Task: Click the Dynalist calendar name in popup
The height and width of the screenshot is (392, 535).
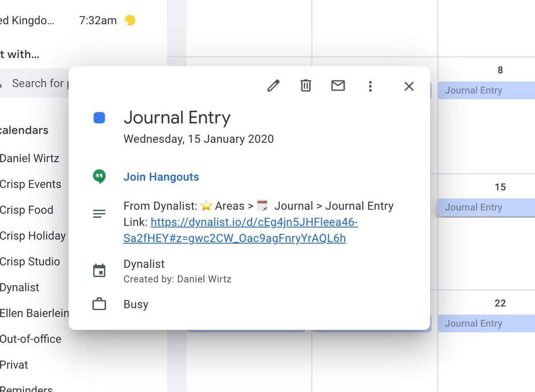Action: click(144, 264)
